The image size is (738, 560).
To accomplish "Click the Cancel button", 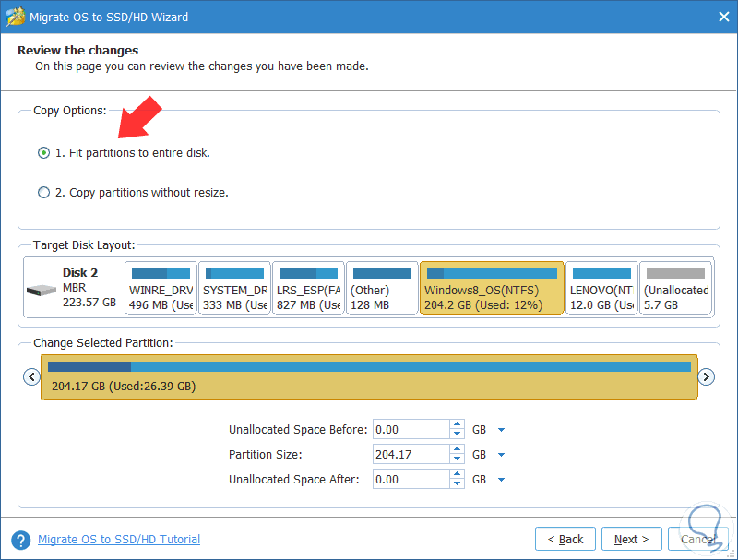I will pyautogui.click(x=698, y=540).
